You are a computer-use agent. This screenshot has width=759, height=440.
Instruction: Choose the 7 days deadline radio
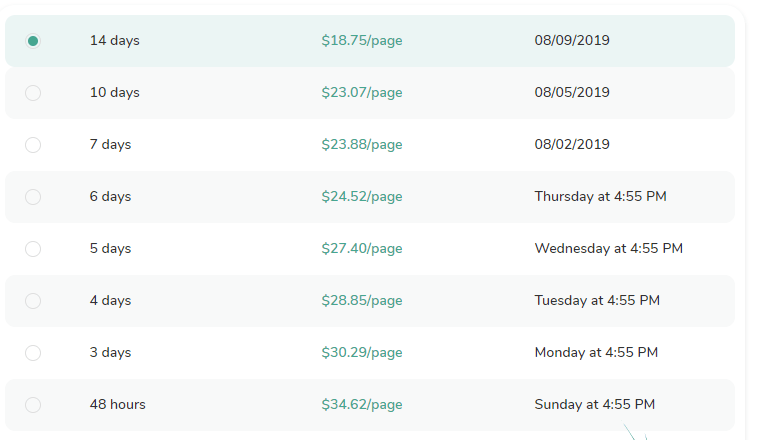coord(33,145)
